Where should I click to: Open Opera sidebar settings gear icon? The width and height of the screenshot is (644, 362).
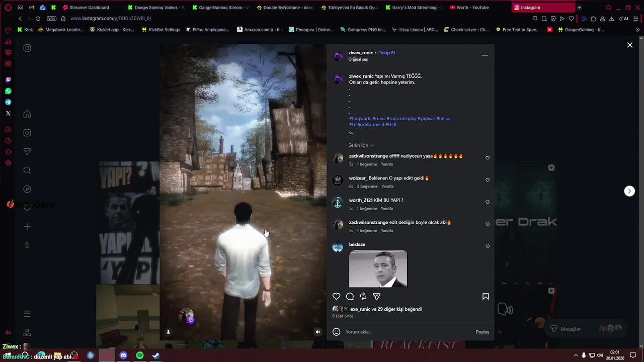[8, 163]
